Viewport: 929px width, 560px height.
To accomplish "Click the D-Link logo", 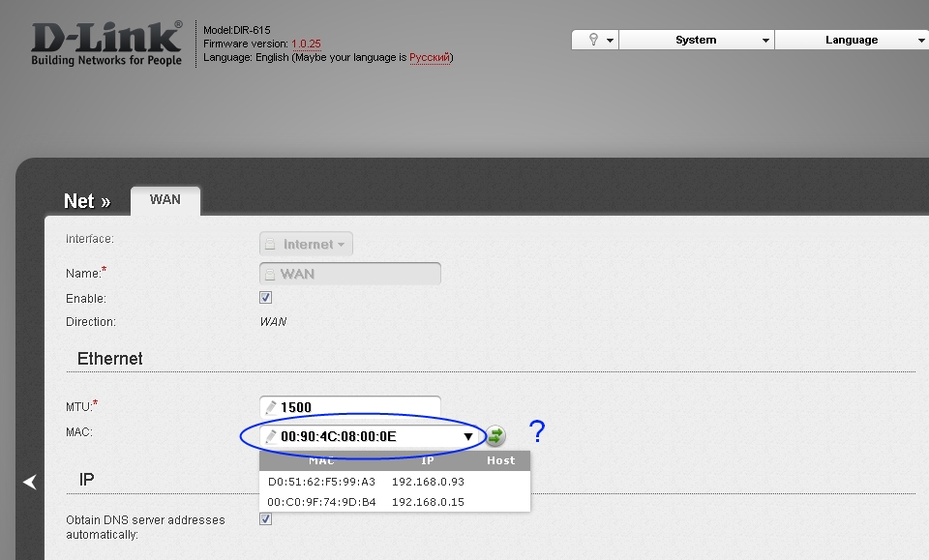I will (106, 44).
